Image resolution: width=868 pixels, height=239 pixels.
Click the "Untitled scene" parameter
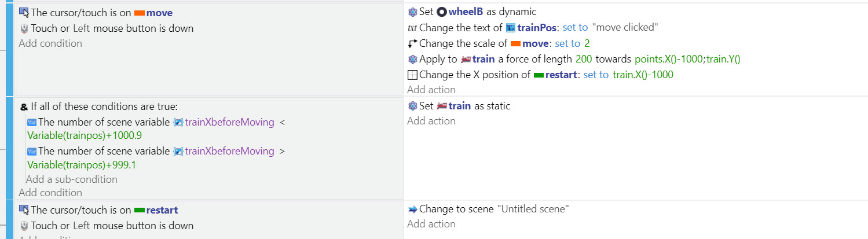tap(533, 209)
